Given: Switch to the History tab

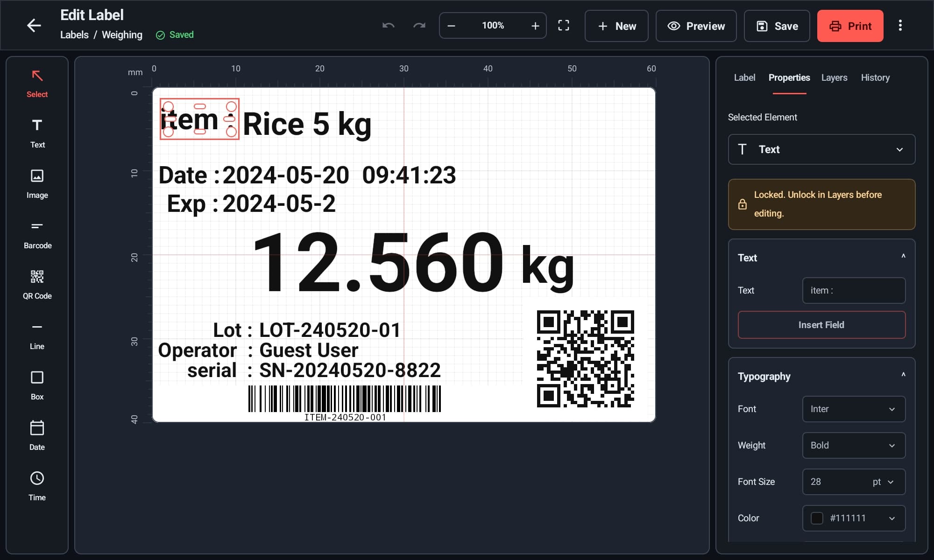Looking at the screenshot, I should pyautogui.click(x=875, y=77).
